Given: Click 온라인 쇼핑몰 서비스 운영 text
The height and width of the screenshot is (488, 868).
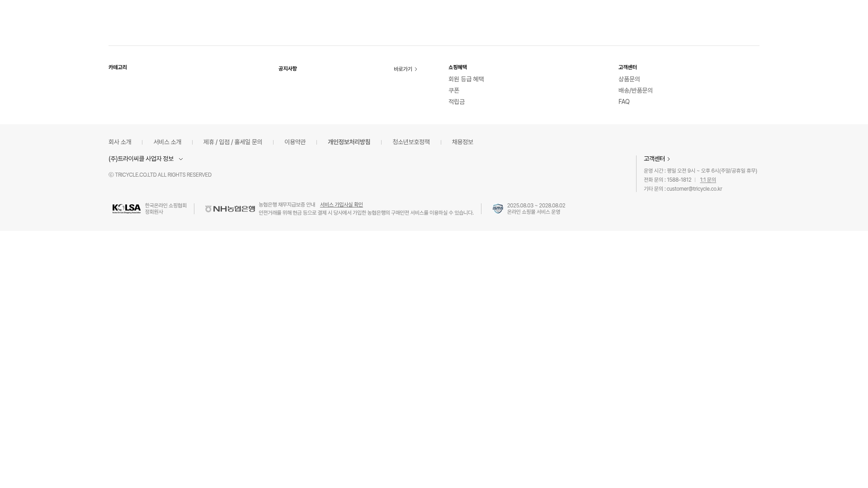Looking at the screenshot, I should (x=533, y=212).
